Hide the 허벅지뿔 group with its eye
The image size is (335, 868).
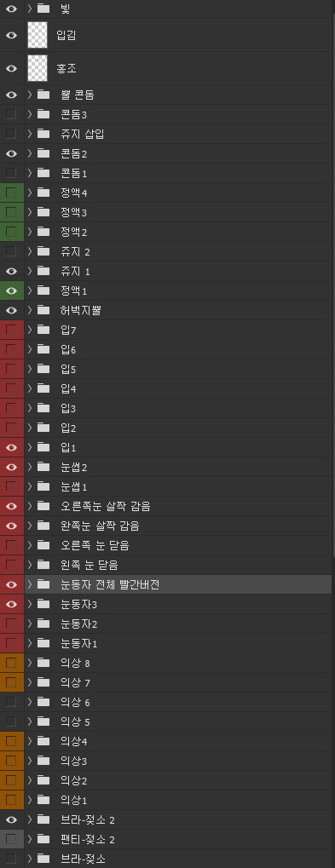11,311
